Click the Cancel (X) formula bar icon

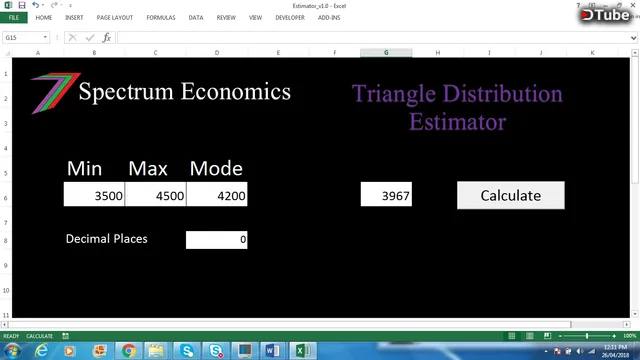(73, 38)
